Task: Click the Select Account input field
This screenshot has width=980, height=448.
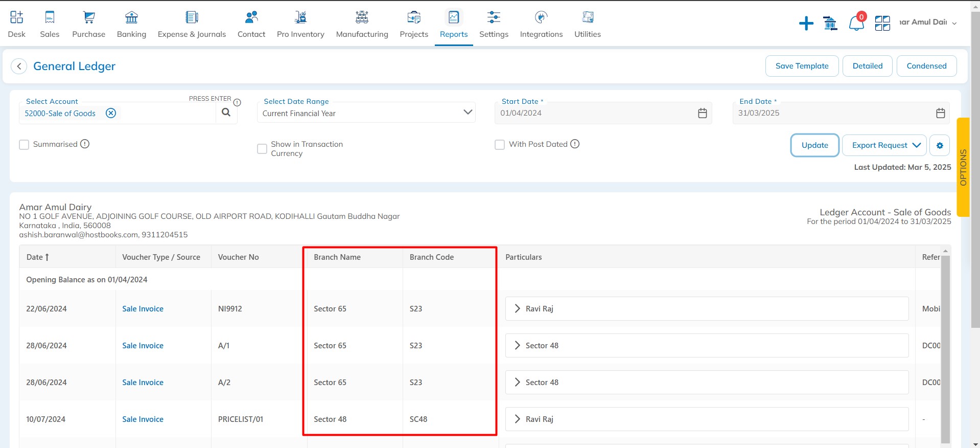Action: (x=118, y=113)
